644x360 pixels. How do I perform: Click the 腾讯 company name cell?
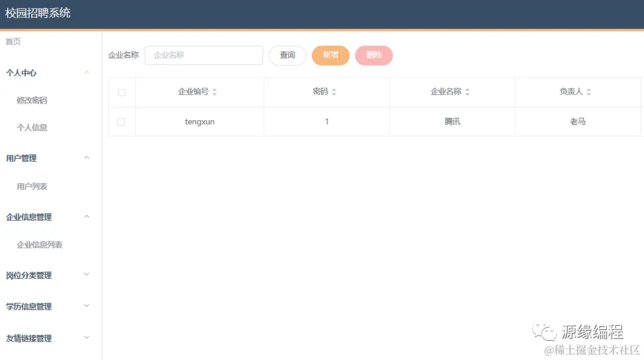coord(452,121)
